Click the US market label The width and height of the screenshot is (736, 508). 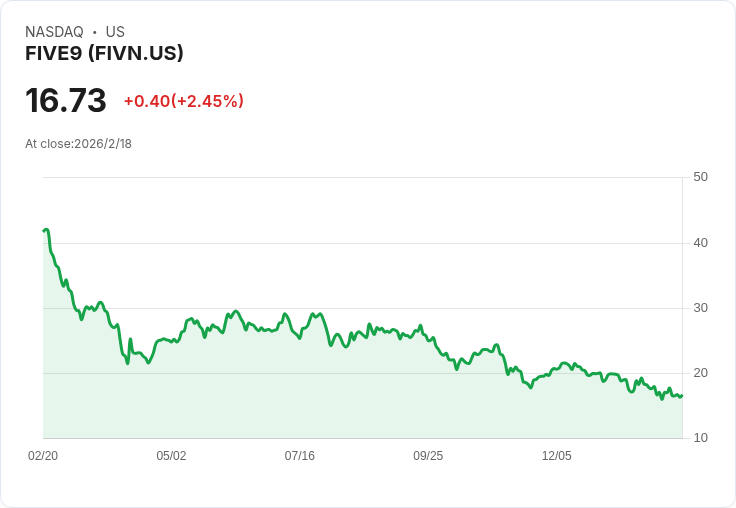click(115, 32)
